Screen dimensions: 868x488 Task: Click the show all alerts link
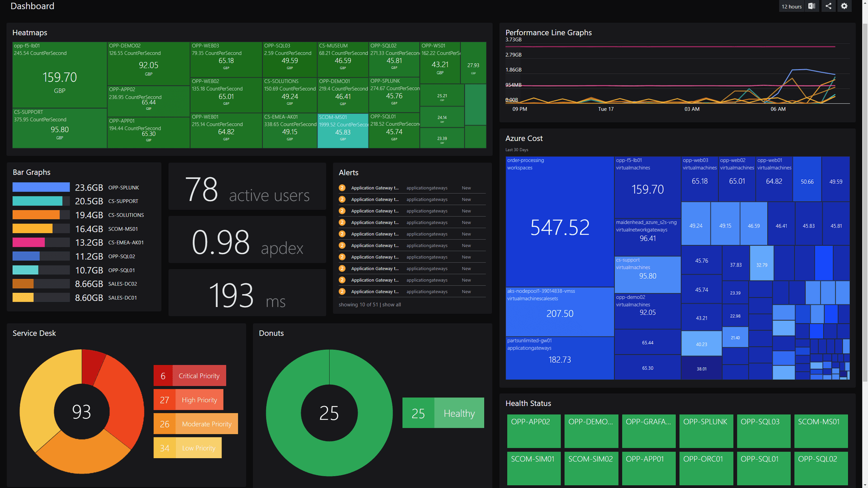[x=392, y=305]
